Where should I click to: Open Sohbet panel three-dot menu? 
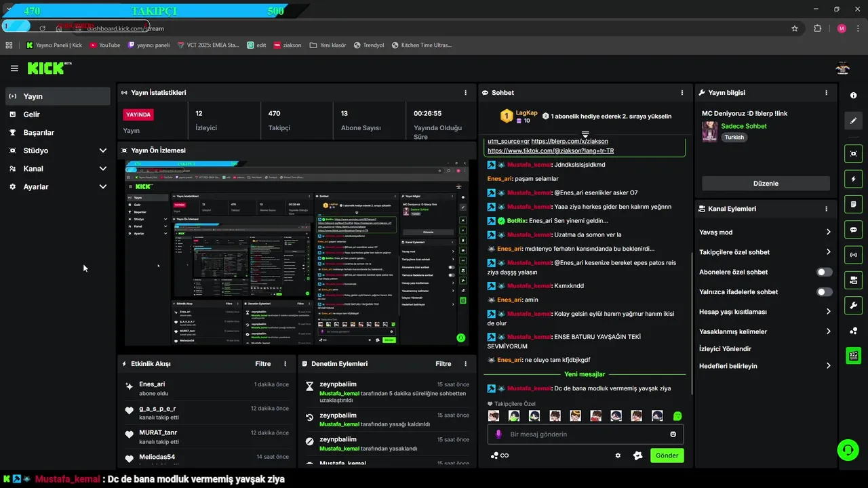[682, 93]
